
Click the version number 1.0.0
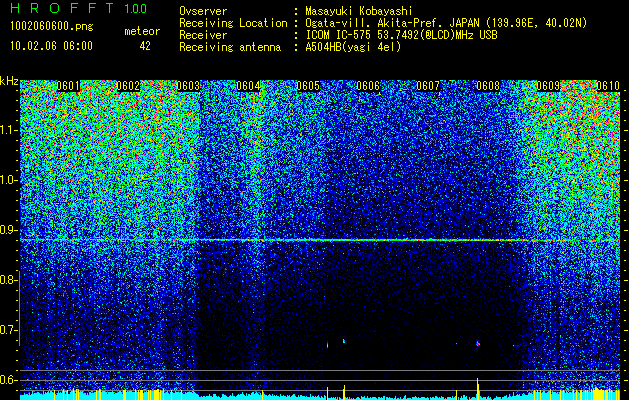point(136,9)
